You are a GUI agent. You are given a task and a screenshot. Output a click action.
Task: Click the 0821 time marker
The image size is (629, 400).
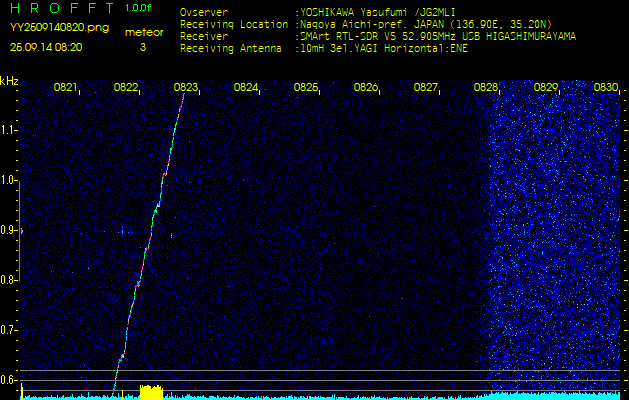[65, 88]
